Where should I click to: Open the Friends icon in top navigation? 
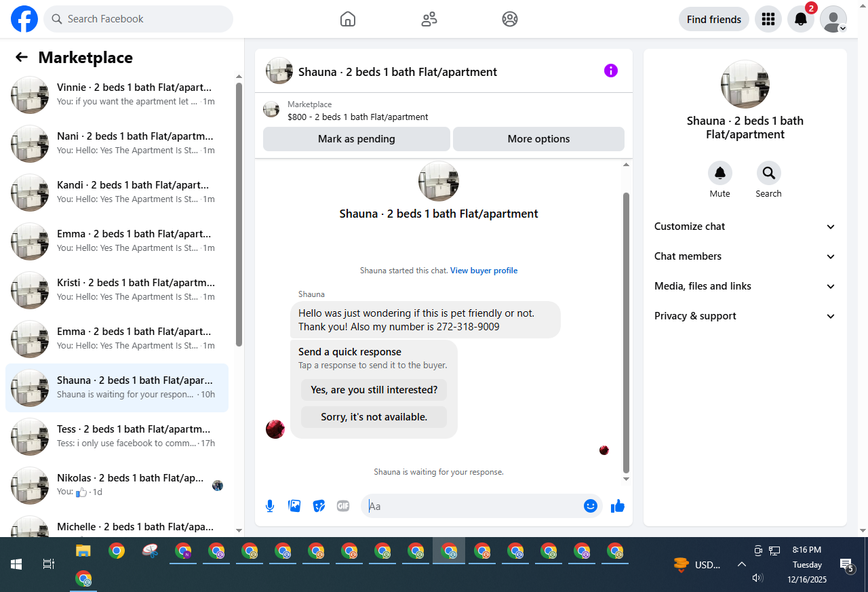[x=429, y=19]
